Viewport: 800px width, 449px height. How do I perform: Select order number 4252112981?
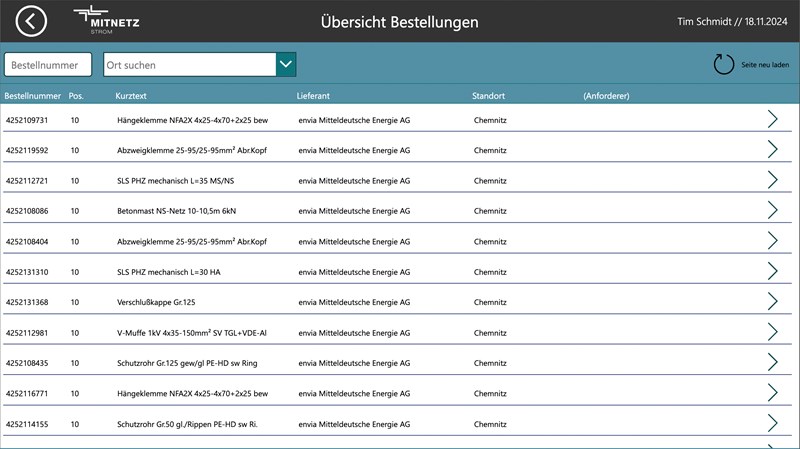pyautogui.click(x=27, y=333)
